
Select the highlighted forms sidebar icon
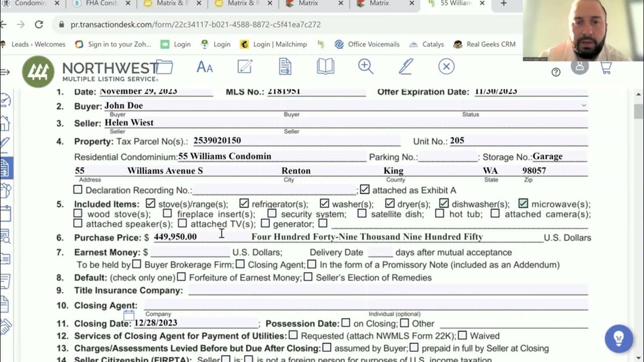tap(6, 167)
